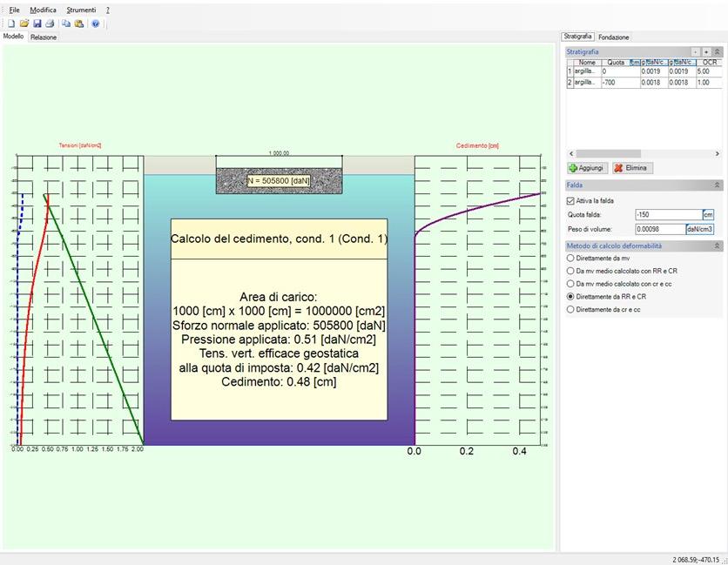Open the Strumenti menu
Screen dimensions: 728x565
(x=81, y=10)
